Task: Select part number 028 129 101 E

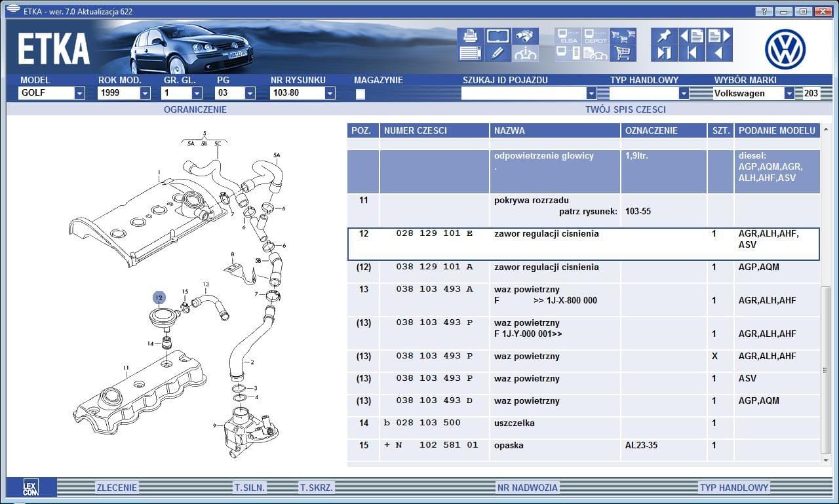Action: (x=434, y=234)
